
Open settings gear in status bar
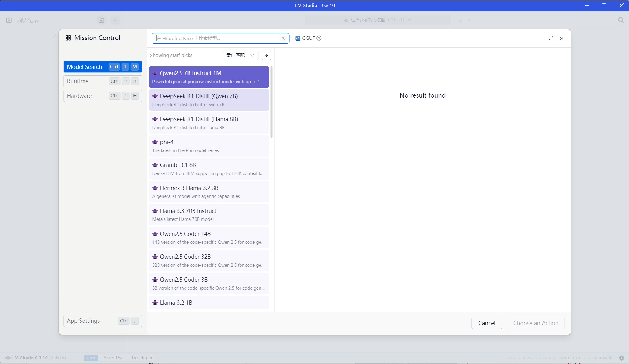pos(621,358)
